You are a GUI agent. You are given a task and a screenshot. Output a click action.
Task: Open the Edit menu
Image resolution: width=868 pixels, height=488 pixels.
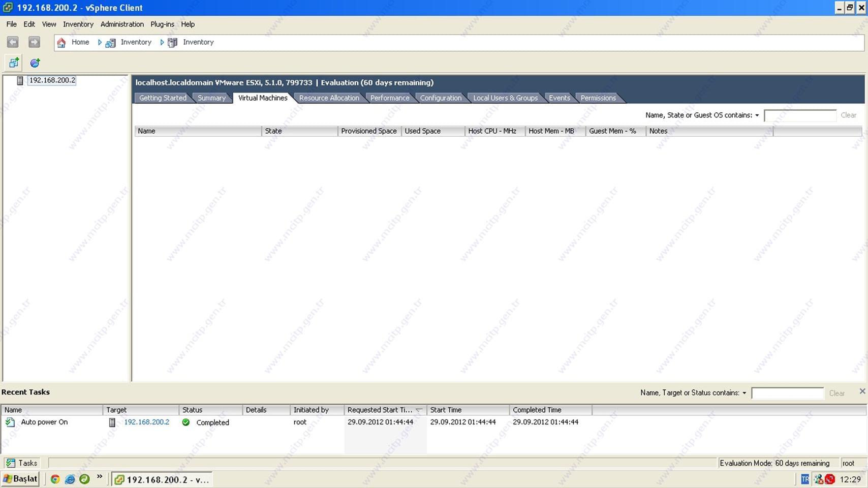[x=29, y=24]
